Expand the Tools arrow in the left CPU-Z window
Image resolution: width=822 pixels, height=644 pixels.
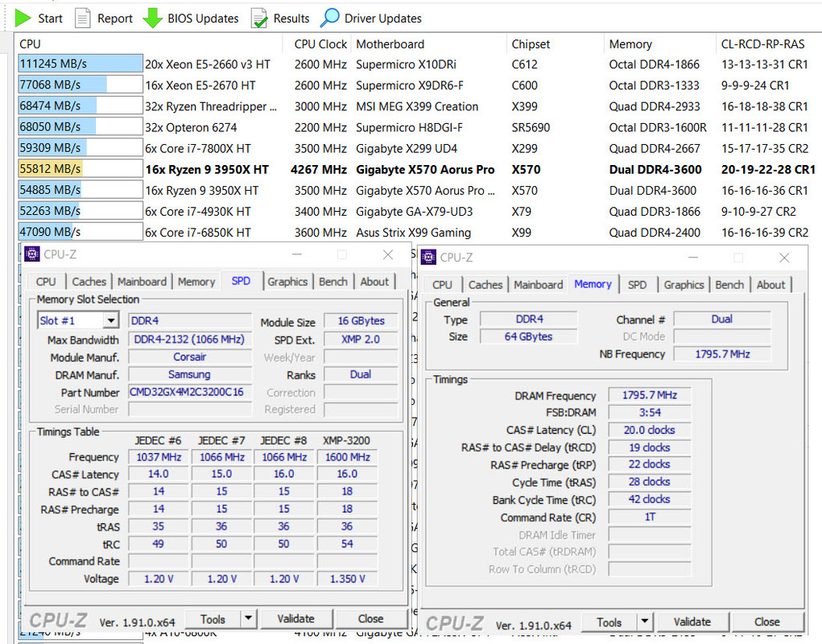(248, 619)
